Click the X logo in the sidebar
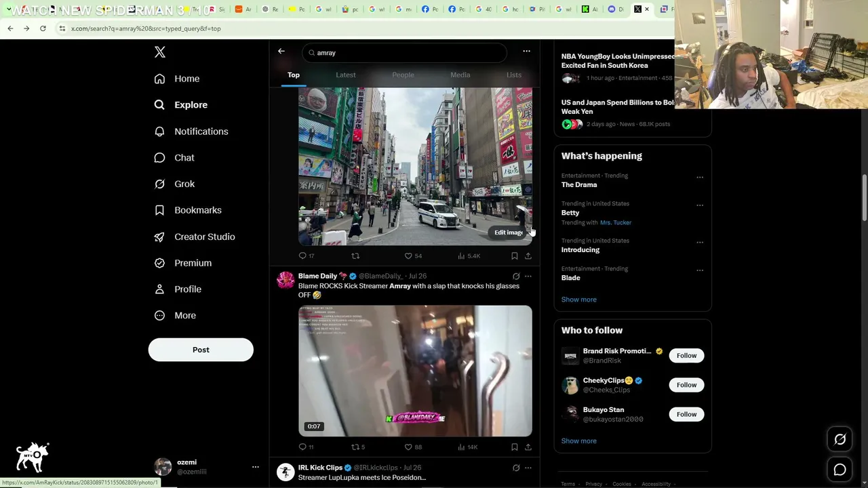 pos(160,52)
